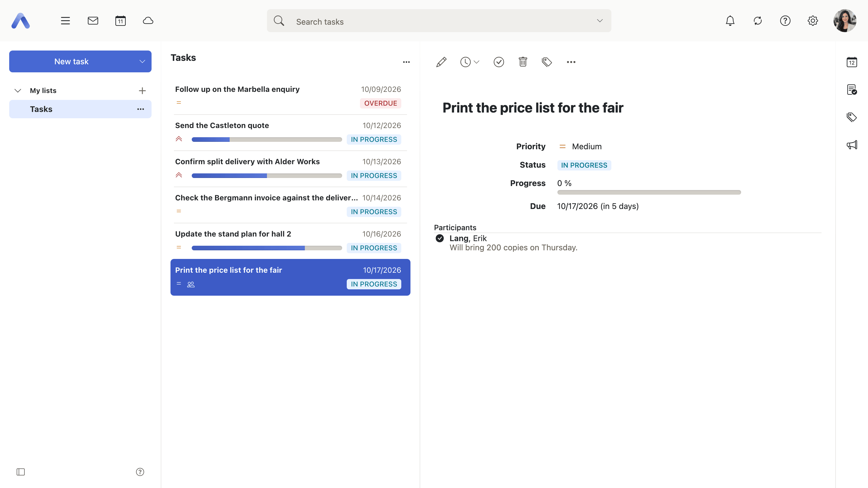Add a new list with plus icon
The image size is (868, 488).
[142, 91]
